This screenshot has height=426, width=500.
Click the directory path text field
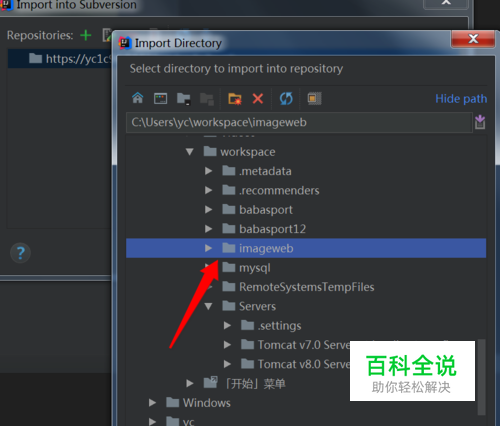coord(299,122)
